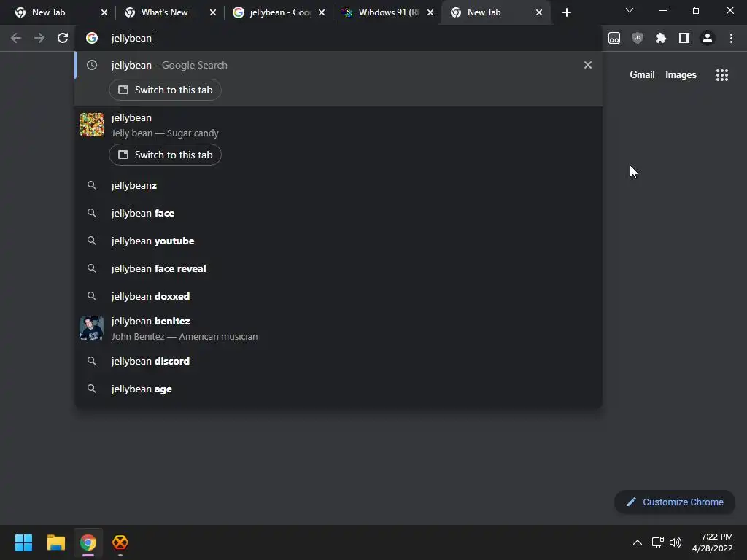Click the back navigation arrow
The height and width of the screenshot is (560, 747).
click(x=16, y=38)
